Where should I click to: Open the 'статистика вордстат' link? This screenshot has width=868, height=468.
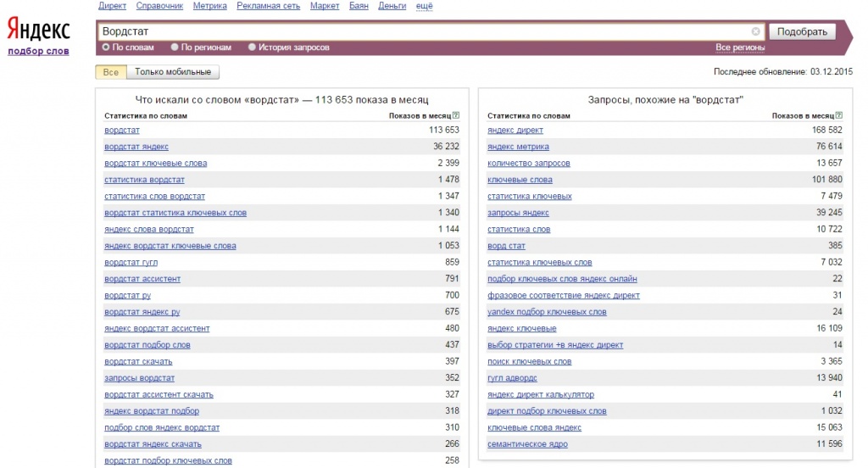click(144, 180)
